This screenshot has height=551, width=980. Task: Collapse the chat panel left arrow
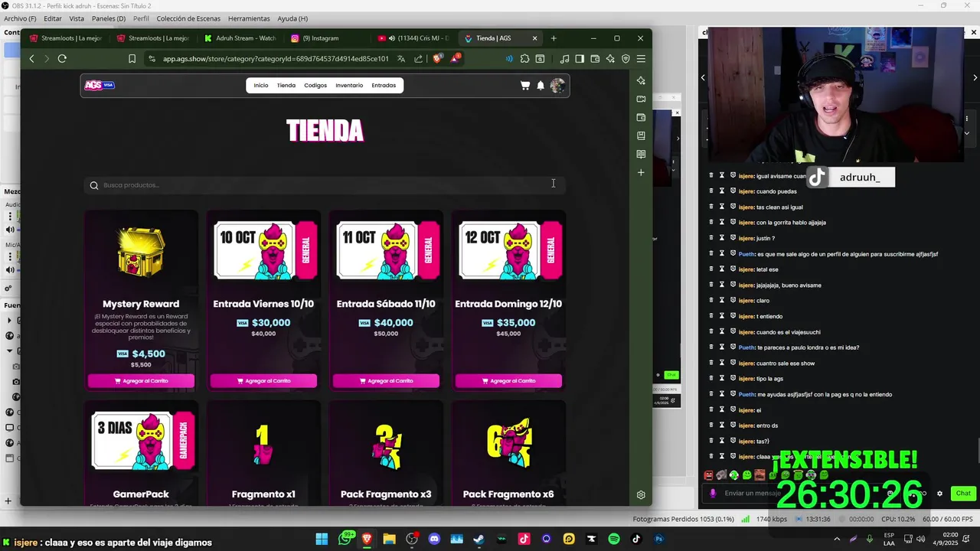[x=703, y=77]
